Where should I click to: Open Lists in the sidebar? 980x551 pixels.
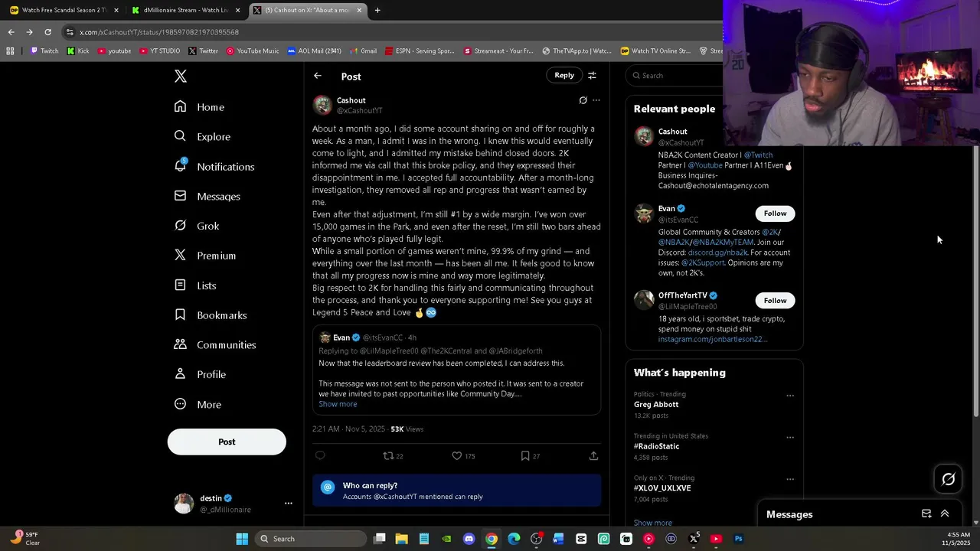(194, 285)
